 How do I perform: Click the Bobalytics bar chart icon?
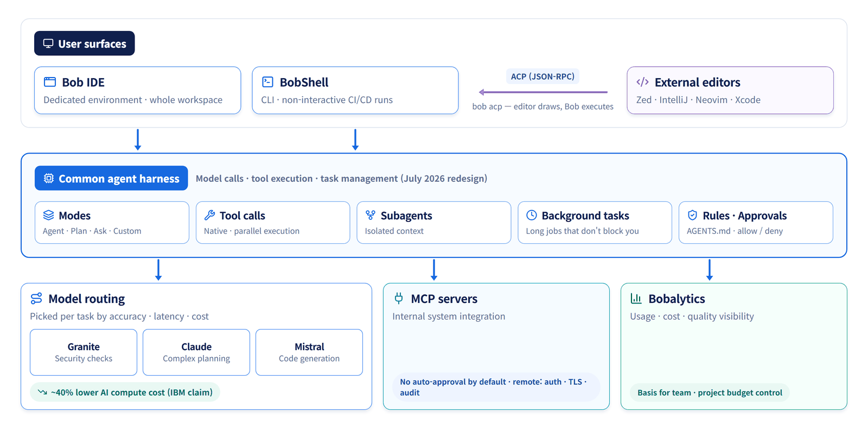[x=636, y=298]
